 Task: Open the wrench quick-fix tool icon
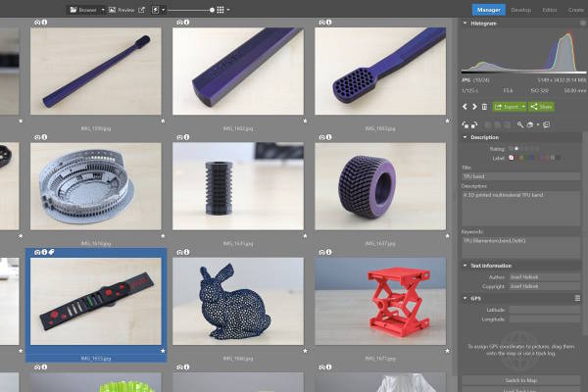click(x=520, y=124)
